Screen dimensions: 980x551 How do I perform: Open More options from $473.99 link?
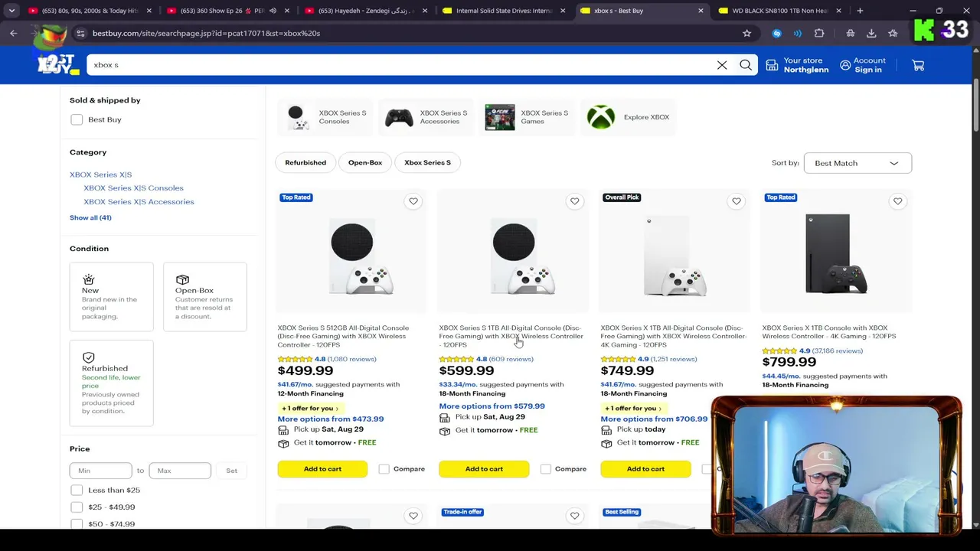tap(331, 419)
